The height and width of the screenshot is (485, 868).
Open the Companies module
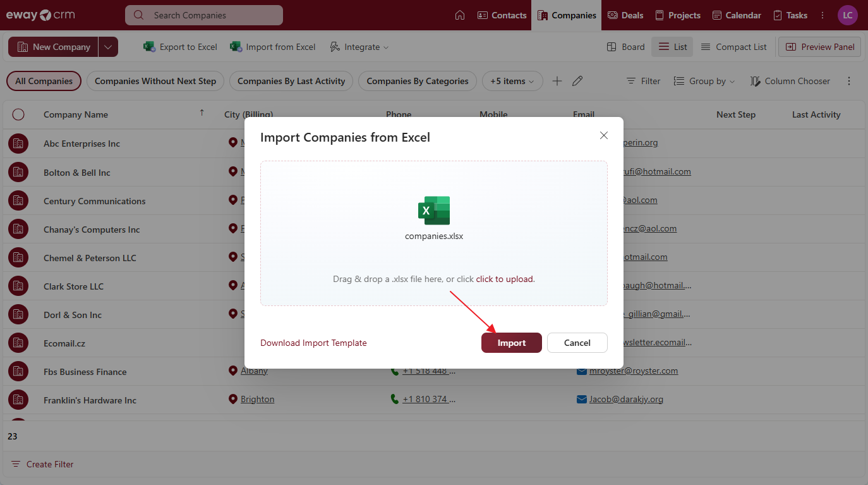coord(567,15)
